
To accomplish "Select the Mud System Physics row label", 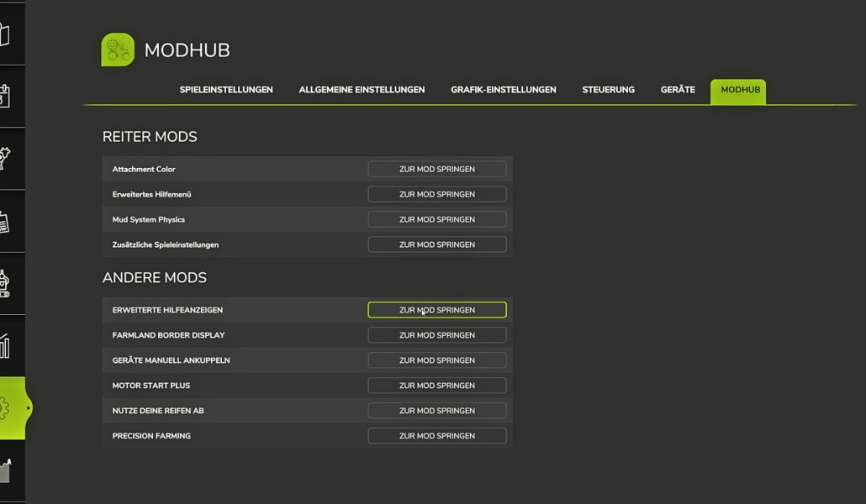I will pyautogui.click(x=149, y=220).
